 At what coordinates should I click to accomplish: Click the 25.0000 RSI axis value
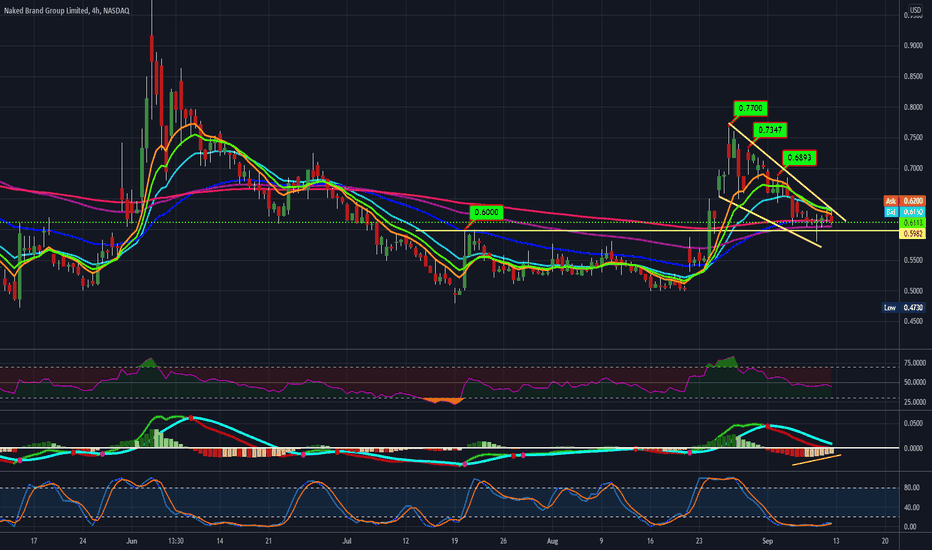(914, 403)
